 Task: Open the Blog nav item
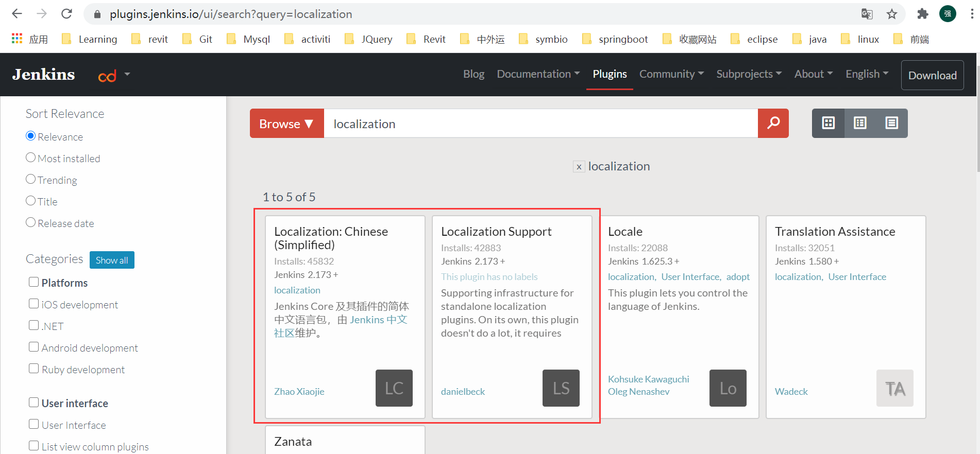[474, 74]
